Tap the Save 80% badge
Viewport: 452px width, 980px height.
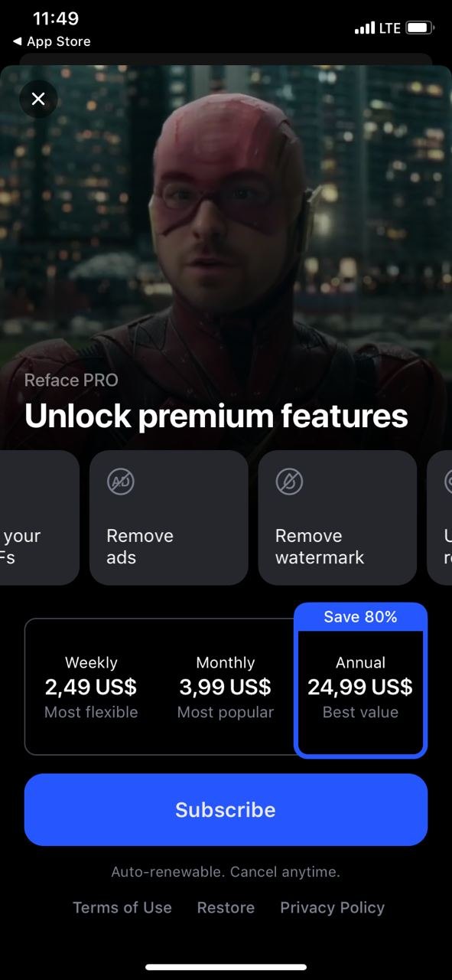pyautogui.click(x=360, y=617)
